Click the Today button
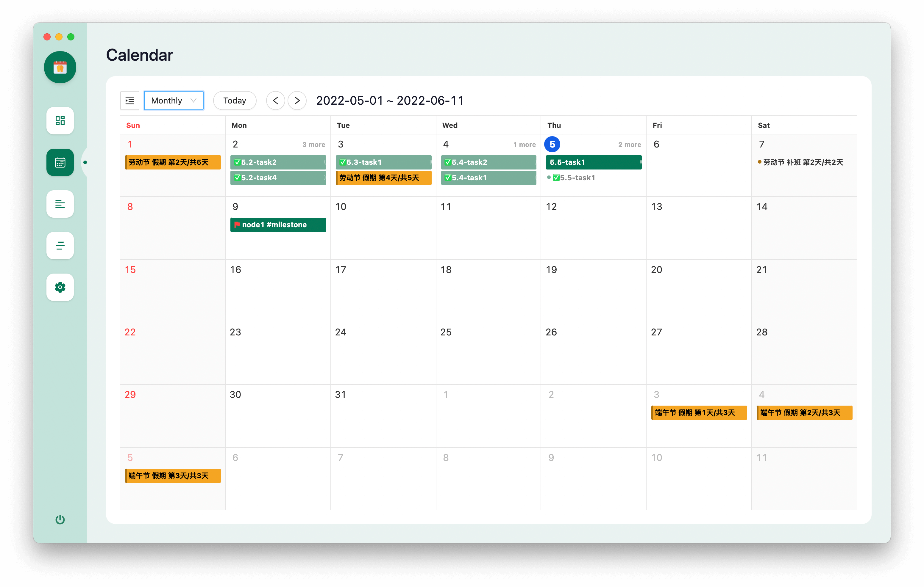The width and height of the screenshot is (924, 587). coord(235,101)
